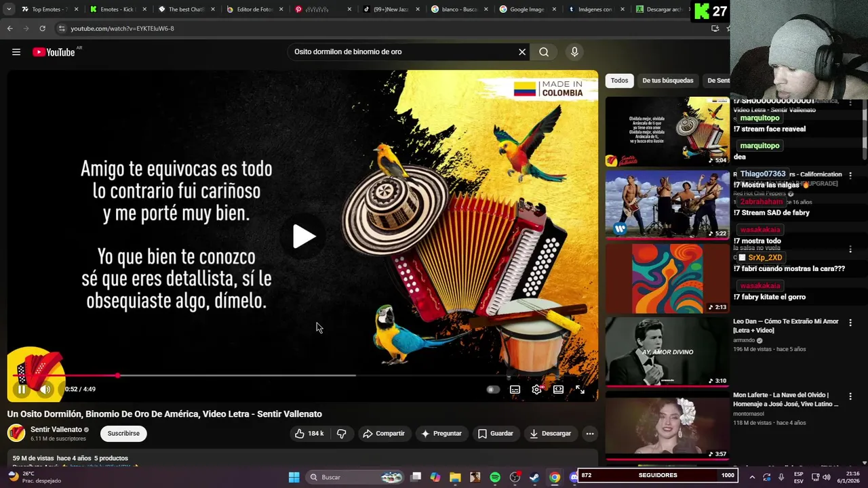Screen dimensions: 868x488
Task: Click the address bar URL field
Action: [380, 28]
